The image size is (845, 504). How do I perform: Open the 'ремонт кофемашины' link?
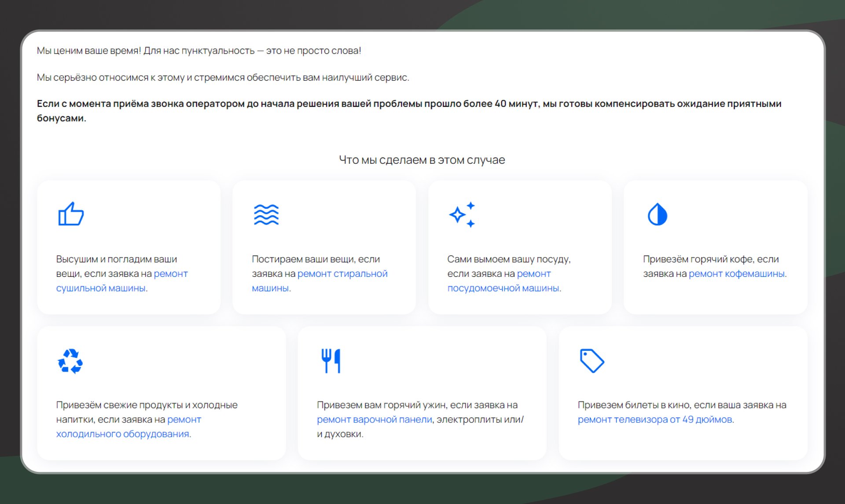pos(736,274)
